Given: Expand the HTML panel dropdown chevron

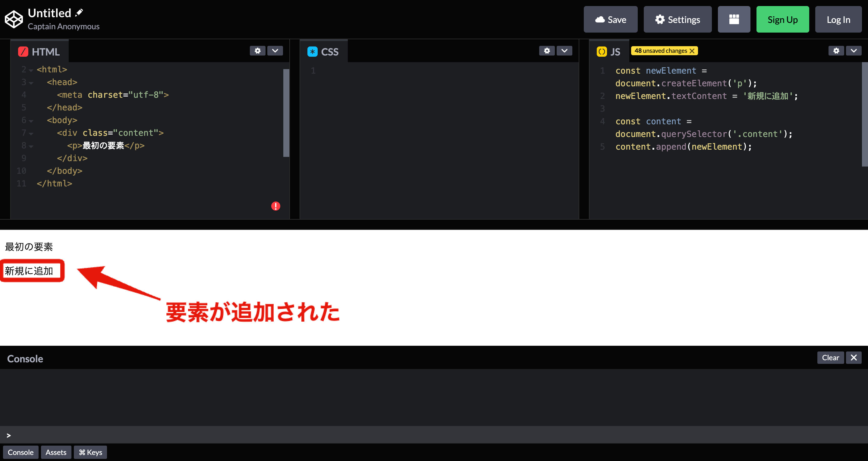Looking at the screenshot, I should 275,51.
